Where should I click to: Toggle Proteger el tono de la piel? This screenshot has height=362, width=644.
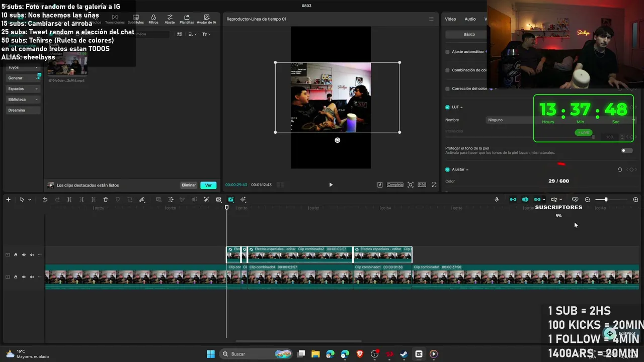point(626,150)
